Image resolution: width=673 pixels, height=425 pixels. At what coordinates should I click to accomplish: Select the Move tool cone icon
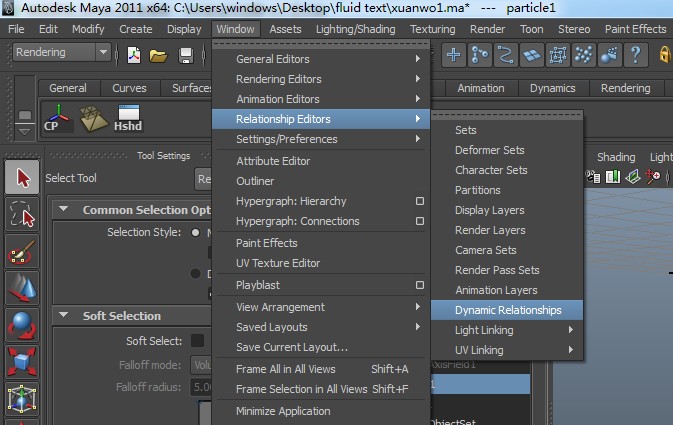tap(22, 288)
